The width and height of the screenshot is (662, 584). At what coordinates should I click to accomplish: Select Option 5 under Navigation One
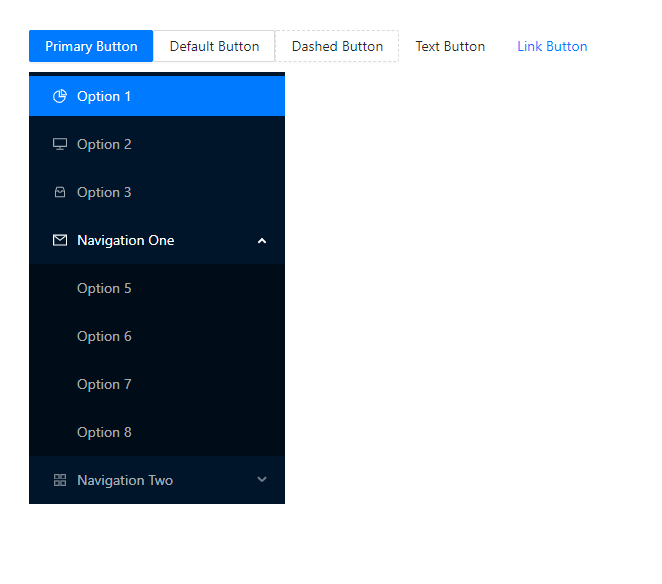[x=157, y=288]
